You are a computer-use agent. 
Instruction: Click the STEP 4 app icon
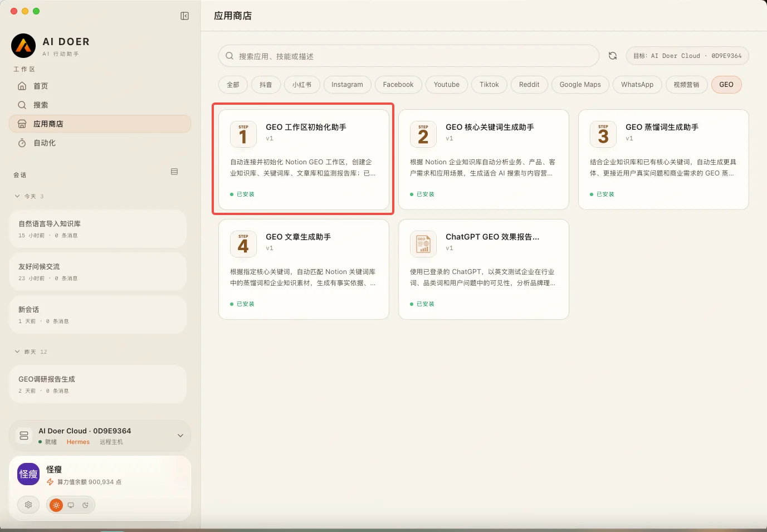pos(243,244)
